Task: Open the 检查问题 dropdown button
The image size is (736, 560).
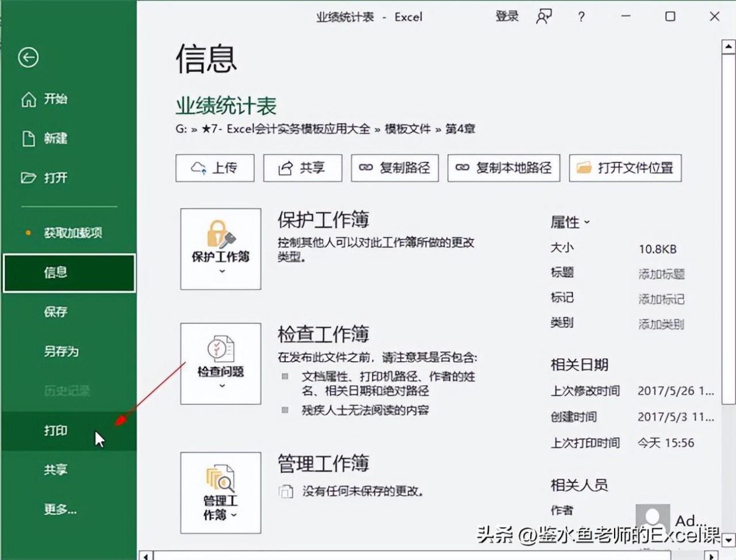Action: [x=221, y=363]
